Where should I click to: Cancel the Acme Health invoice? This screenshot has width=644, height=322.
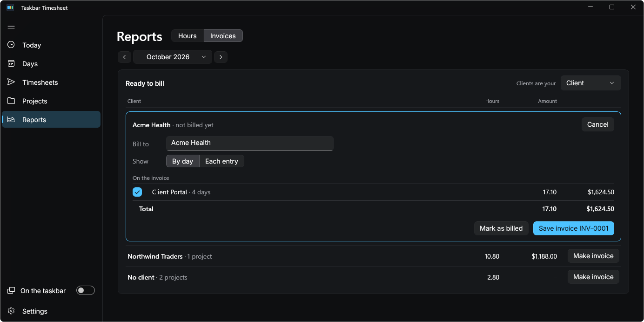coord(598,124)
